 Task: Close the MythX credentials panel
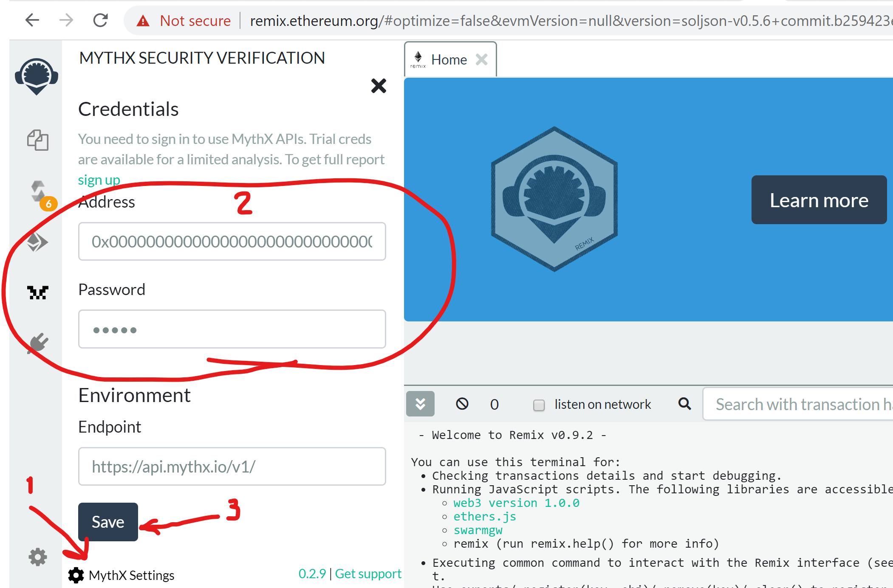378,86
